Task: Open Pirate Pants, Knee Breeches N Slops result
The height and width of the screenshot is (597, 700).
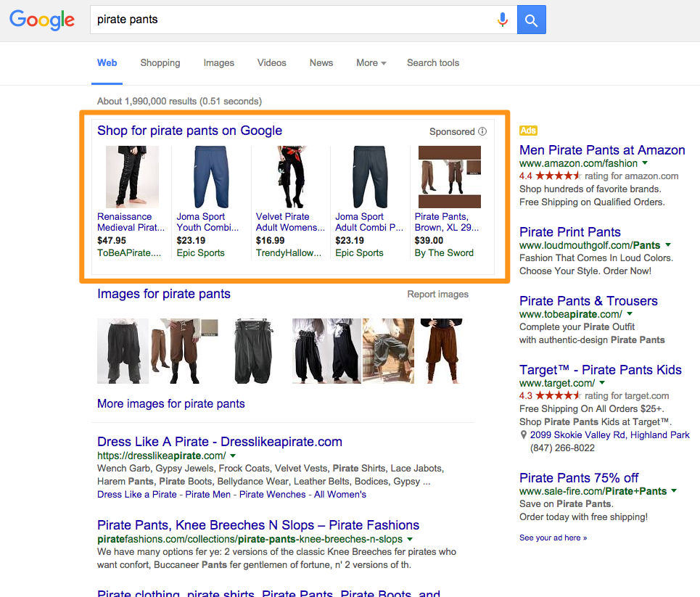Action: pos(258,525)
